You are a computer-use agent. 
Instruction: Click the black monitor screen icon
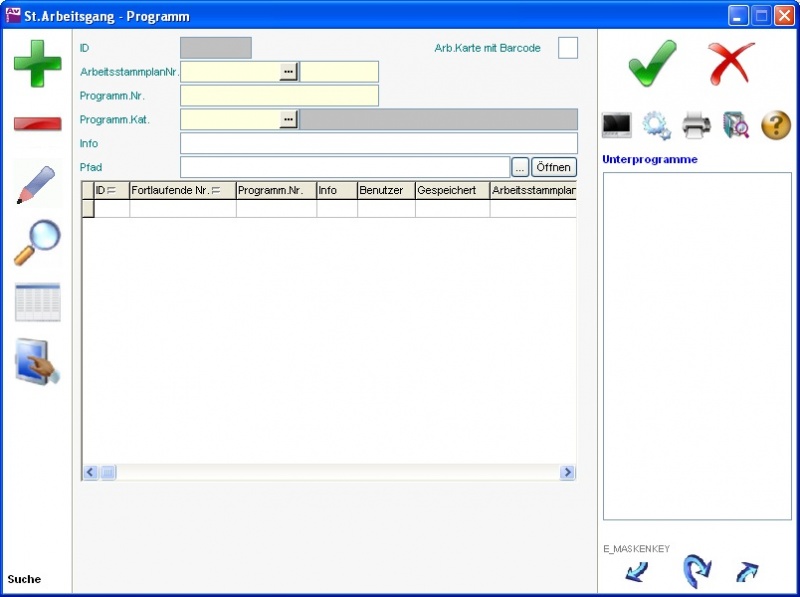pos(616,125)
